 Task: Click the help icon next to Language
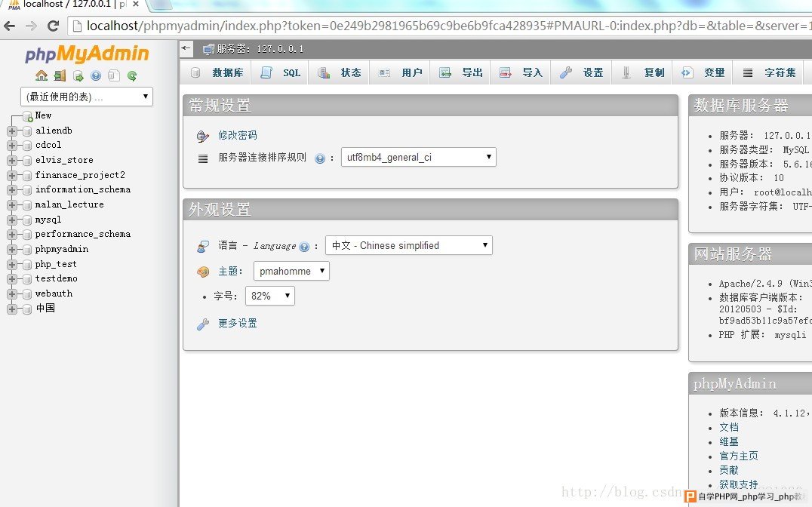click(x=304, y=247)
